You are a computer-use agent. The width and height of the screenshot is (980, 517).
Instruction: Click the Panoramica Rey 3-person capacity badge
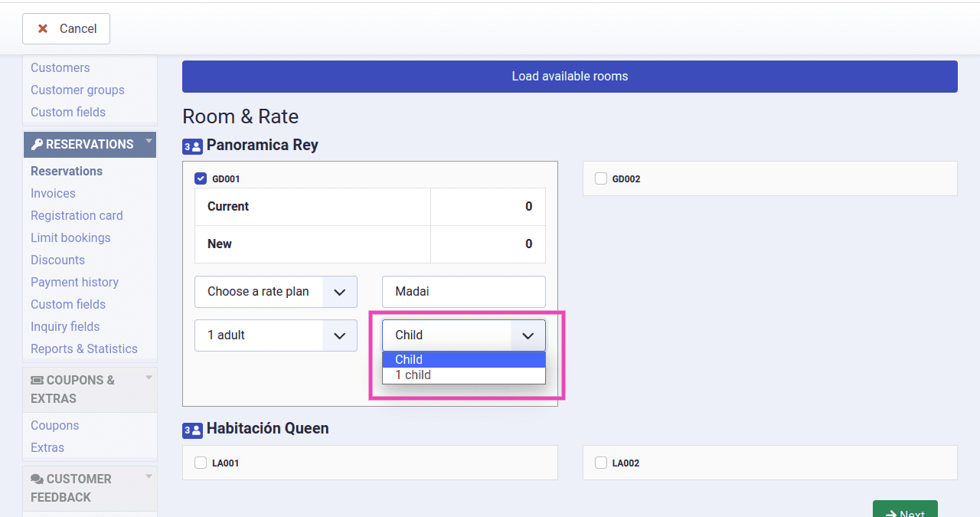(x=192, y=146)
